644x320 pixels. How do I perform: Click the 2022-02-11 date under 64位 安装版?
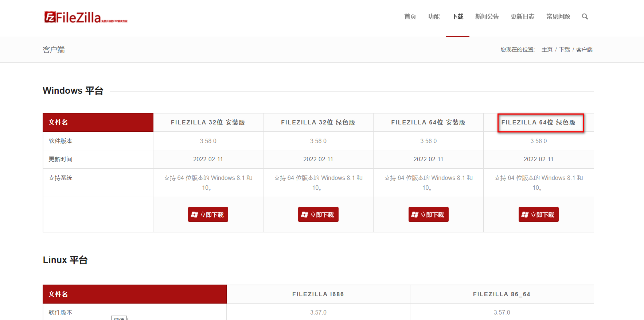(x=429, y=159)
